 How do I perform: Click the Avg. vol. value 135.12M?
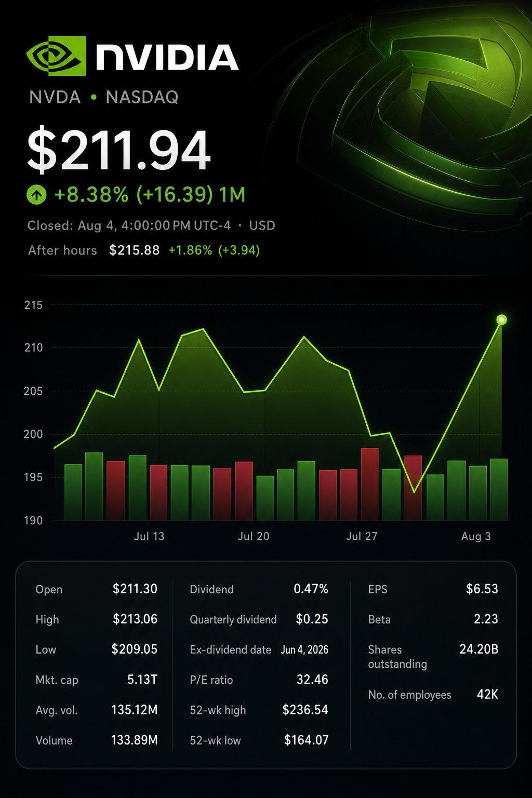point(134,710)
